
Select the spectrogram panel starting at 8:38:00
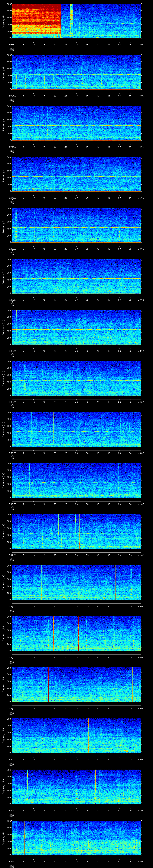[x=76, y=378]
